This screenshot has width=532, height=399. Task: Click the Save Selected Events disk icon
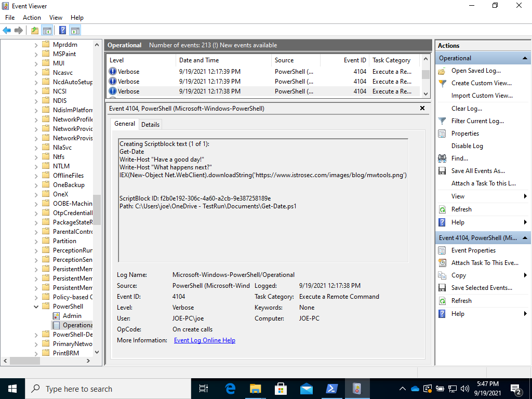coord(442,288)
